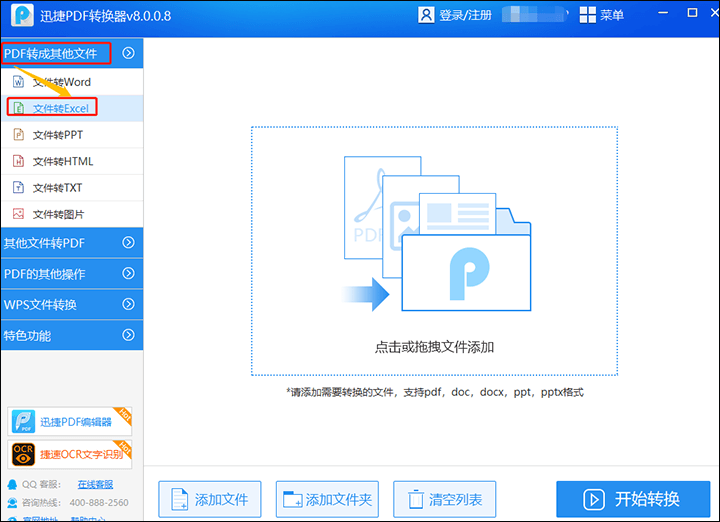
Task: Expand PDF的其他操作 section chevron
Action: [x=129, y=273]
